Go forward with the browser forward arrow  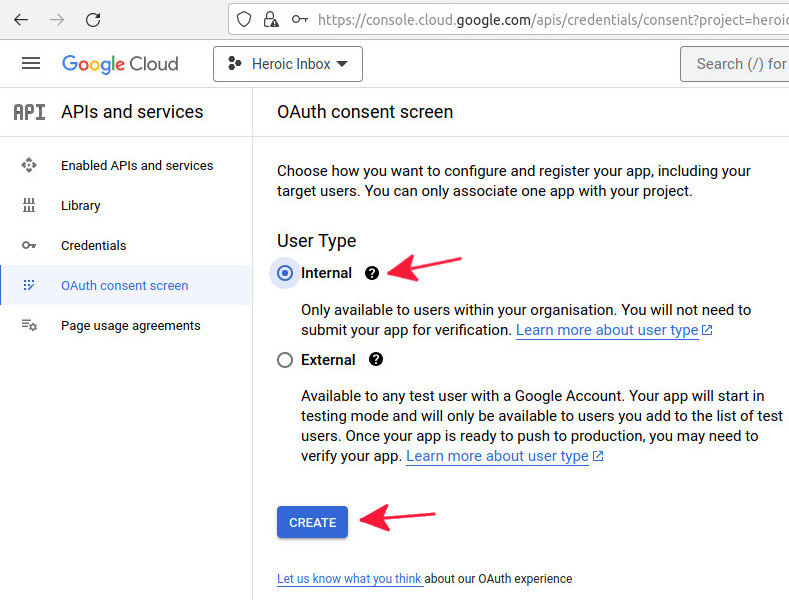(x=57, y=20)
